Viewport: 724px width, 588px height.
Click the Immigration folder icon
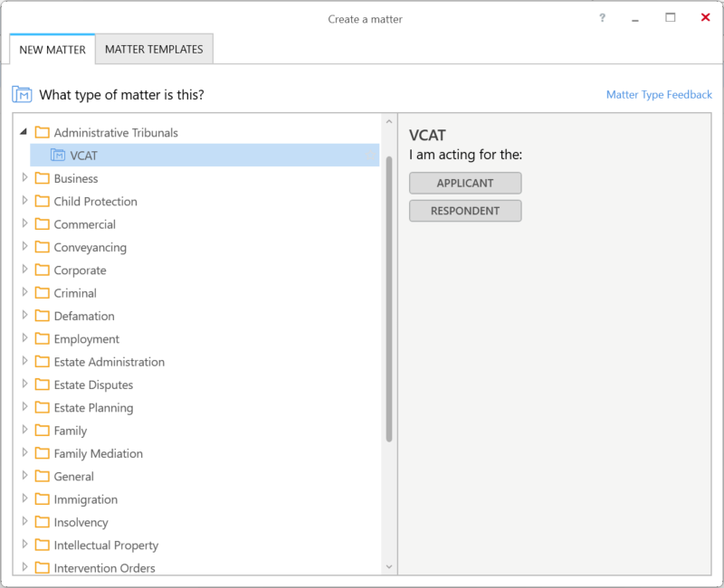tap(42, 499)
